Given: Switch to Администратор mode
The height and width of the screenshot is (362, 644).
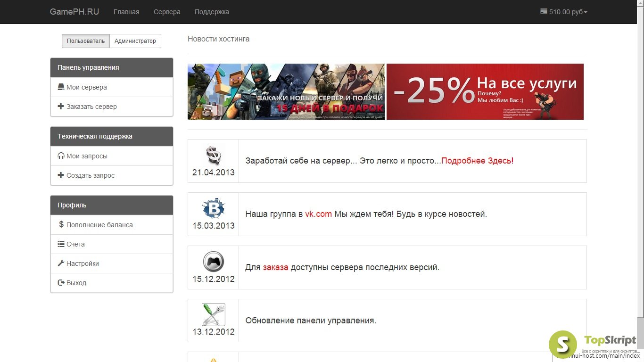Looking at the screenshot, I should point(135,41).
